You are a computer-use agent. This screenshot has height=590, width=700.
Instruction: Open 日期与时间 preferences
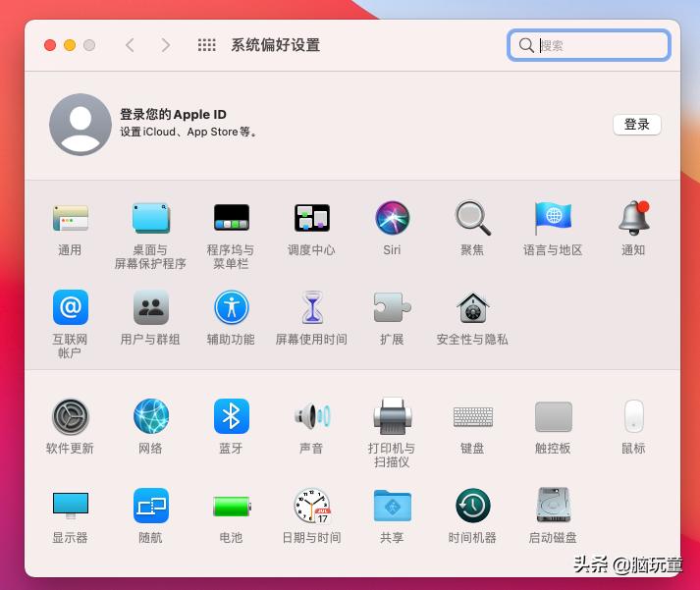[311, 506]
